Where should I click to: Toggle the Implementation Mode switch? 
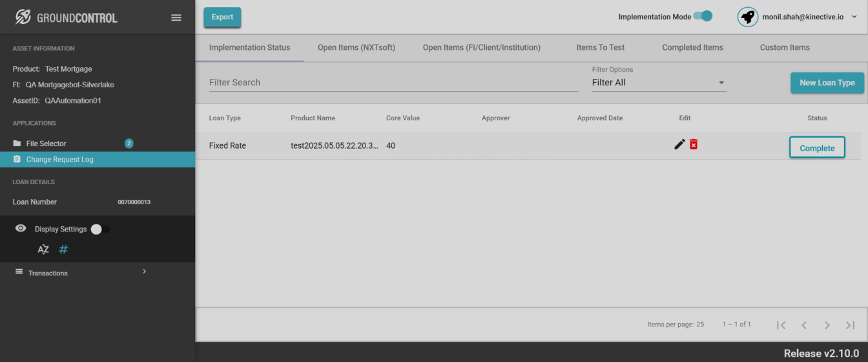[x=703, y=16]
